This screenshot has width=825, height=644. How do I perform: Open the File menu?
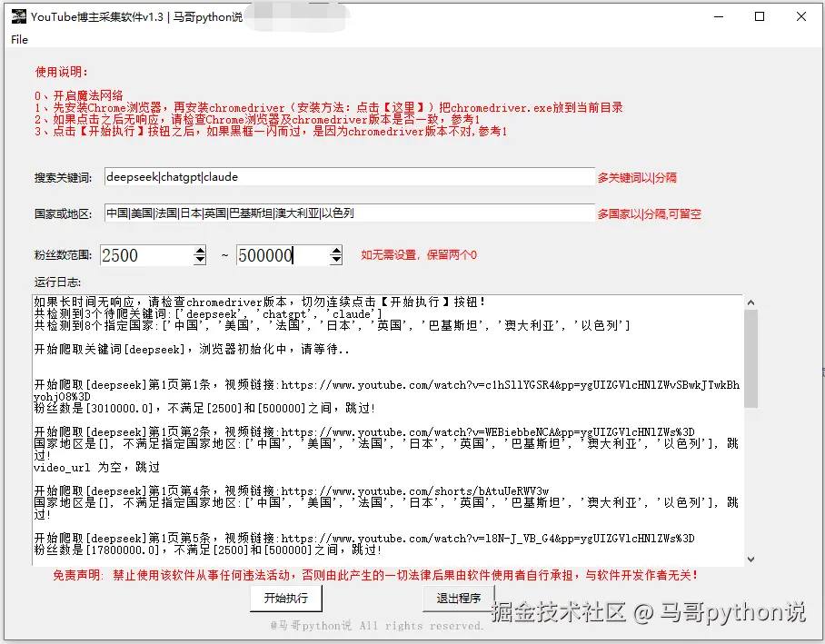click(x=17, y=40)
